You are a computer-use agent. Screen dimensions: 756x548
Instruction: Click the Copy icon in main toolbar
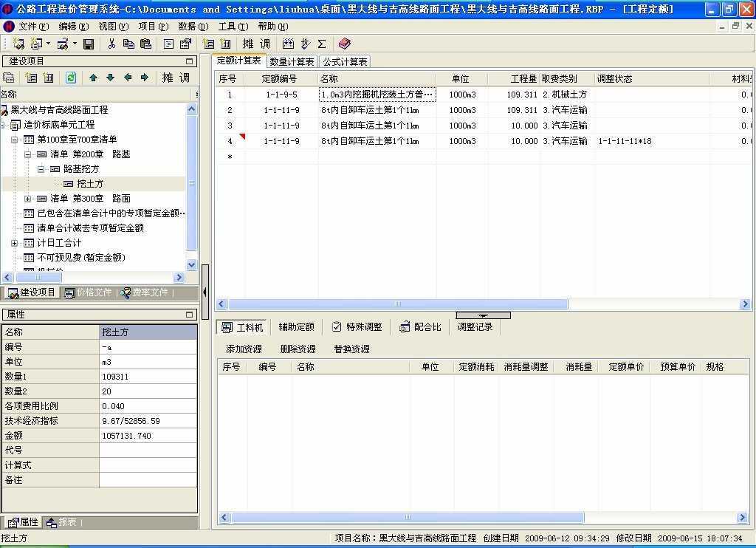pos(128,44)
